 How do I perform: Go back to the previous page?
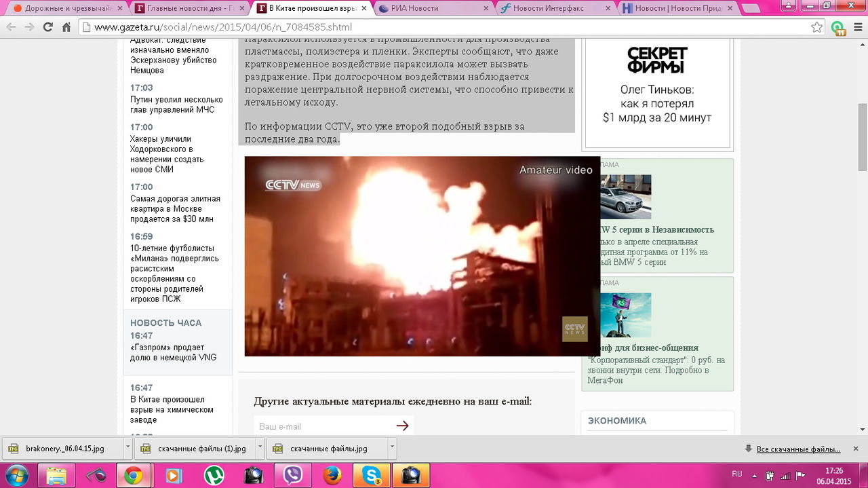[x=11, y=27]
